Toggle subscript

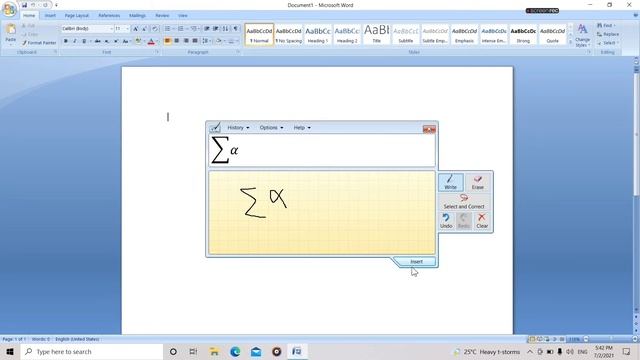point(107,41)
